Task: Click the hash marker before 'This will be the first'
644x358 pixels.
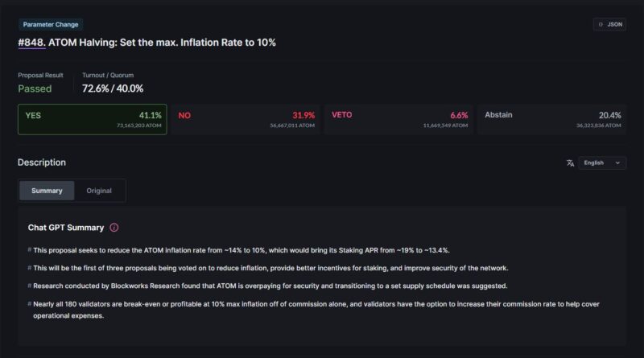Action: tap(30, 268)
